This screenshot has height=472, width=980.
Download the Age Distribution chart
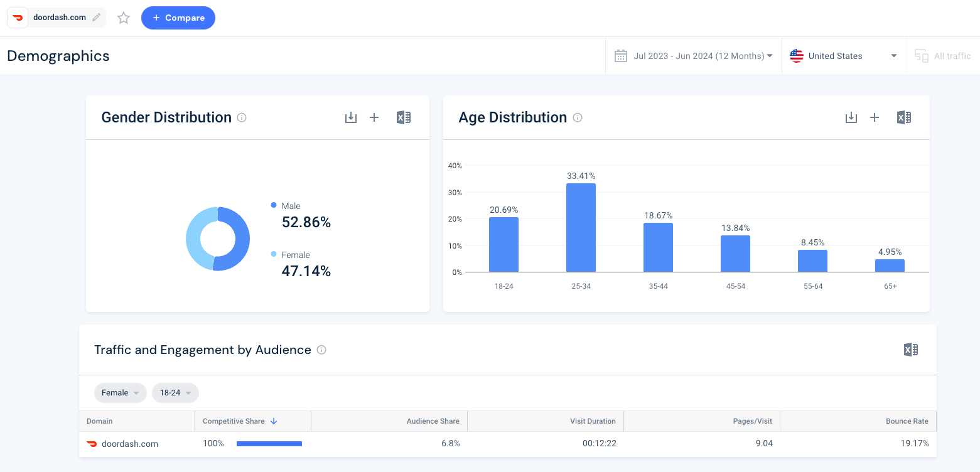(851, 117)
